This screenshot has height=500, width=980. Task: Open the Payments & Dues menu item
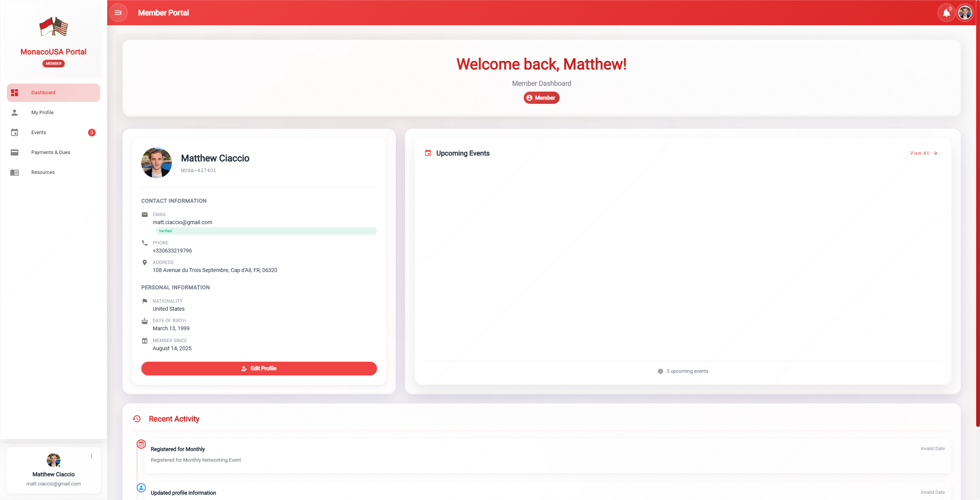click(51, 152)
